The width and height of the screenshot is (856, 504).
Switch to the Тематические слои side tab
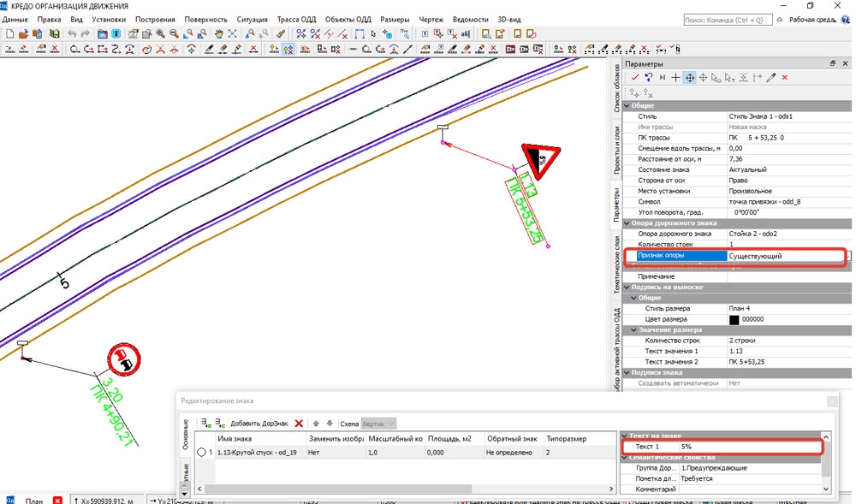tap(616, 265)
